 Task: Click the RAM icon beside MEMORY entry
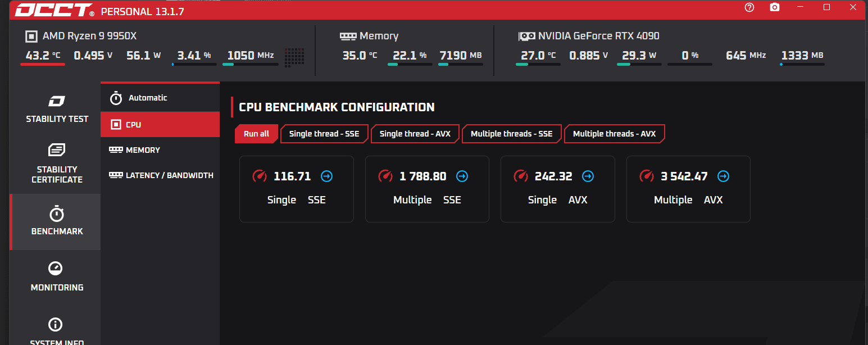point(116,150)
